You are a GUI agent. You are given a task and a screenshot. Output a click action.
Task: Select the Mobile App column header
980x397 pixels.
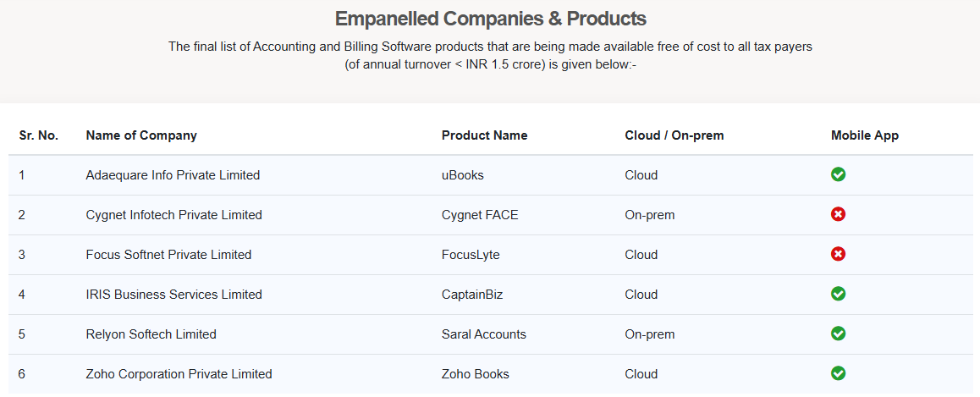(865, 135)
